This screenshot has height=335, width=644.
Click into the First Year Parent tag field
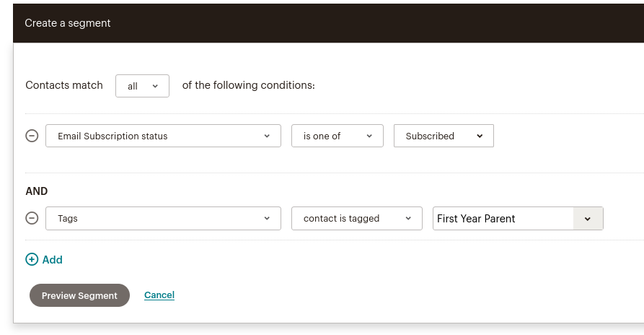tap(503, 219)
